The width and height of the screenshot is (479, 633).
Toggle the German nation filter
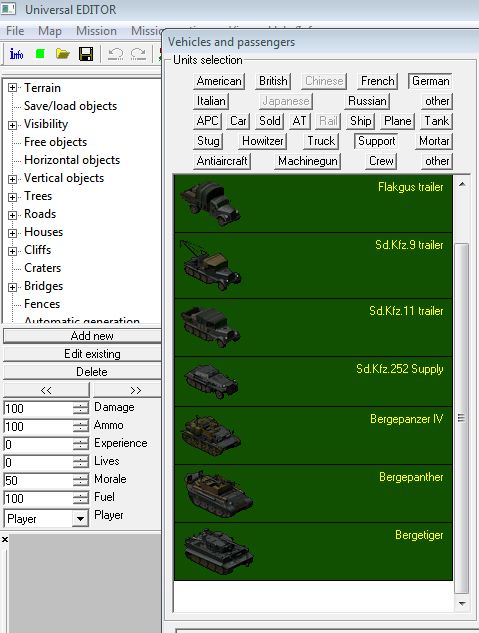[x=430, y=81]
